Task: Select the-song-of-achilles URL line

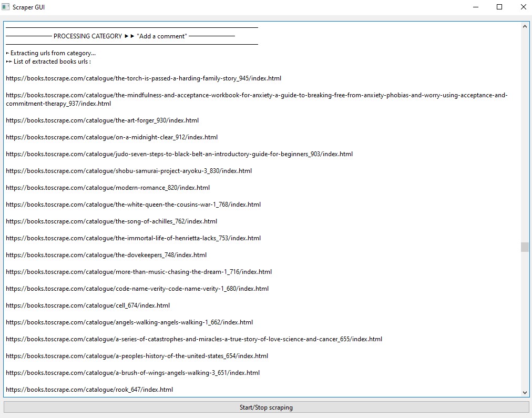Action: [x=111, y=221]
